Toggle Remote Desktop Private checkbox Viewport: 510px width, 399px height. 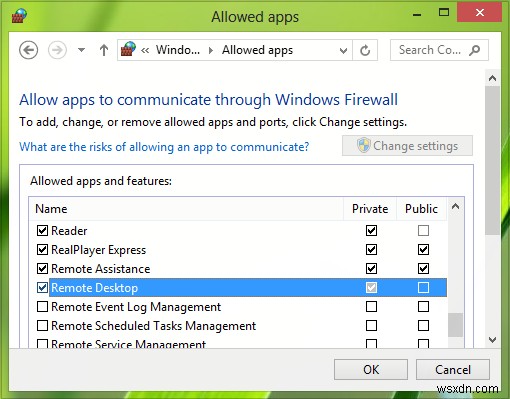tap(371, 287)
